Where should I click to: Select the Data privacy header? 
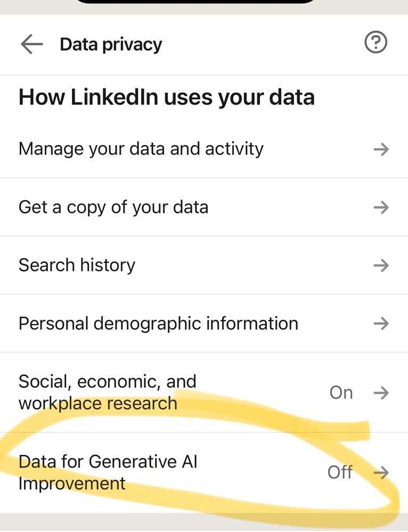point(111,44)
